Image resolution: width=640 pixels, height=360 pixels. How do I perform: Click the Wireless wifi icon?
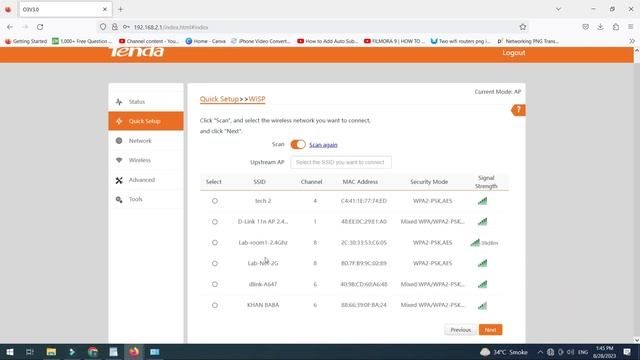point(119,160)
